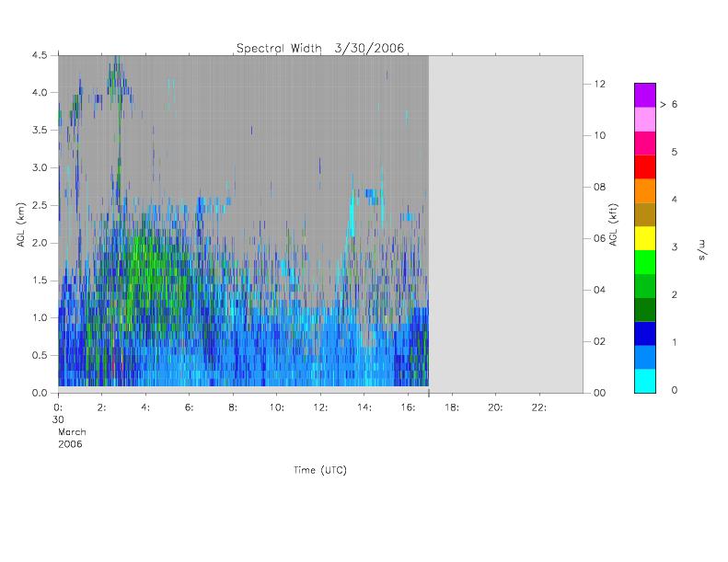728x562 pixels.
Task: Click the 'March' date label below the axis
Action: click(72, 432)
